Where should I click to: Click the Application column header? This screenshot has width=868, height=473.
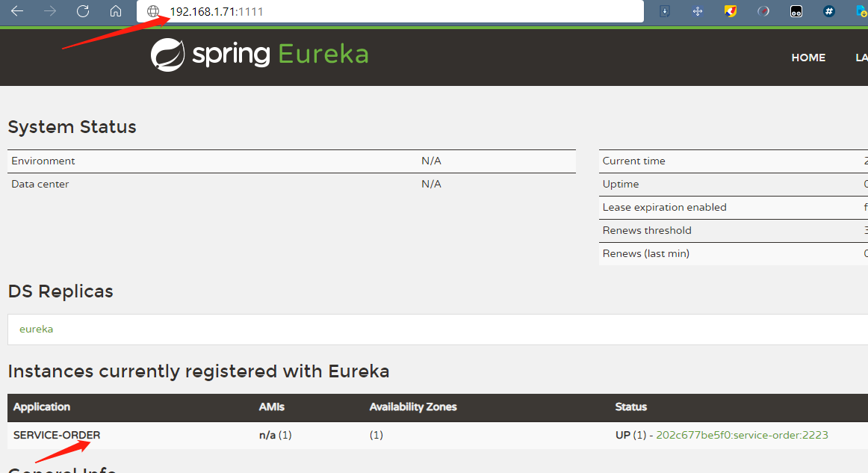tap(42, 406)
